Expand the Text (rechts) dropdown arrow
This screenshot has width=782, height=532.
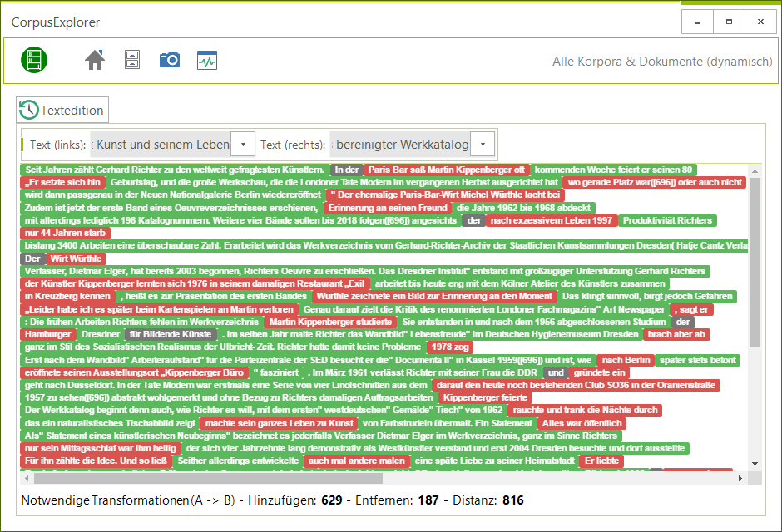[483, 145]
